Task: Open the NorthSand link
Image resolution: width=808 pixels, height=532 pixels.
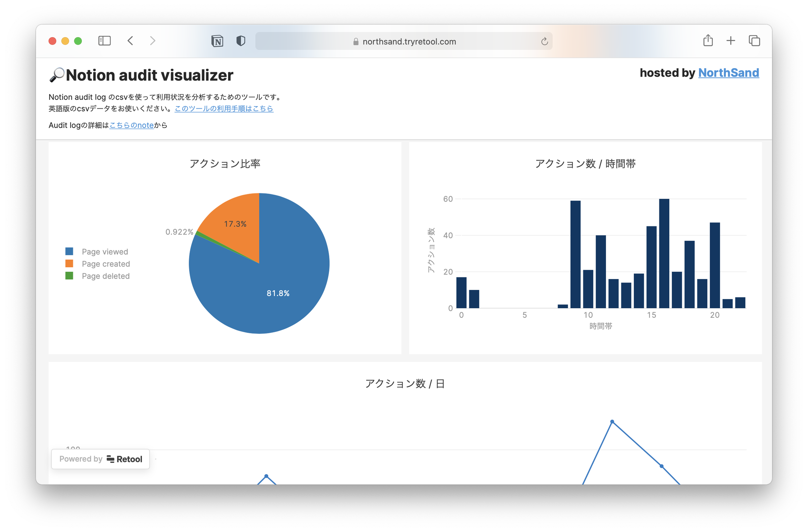Action: tap(728, 73)
